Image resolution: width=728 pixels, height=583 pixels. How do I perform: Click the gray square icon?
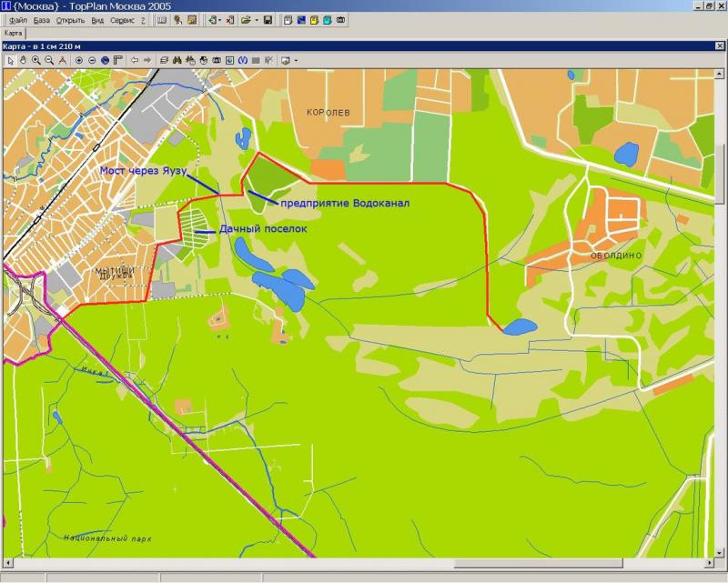pos(256,60)
